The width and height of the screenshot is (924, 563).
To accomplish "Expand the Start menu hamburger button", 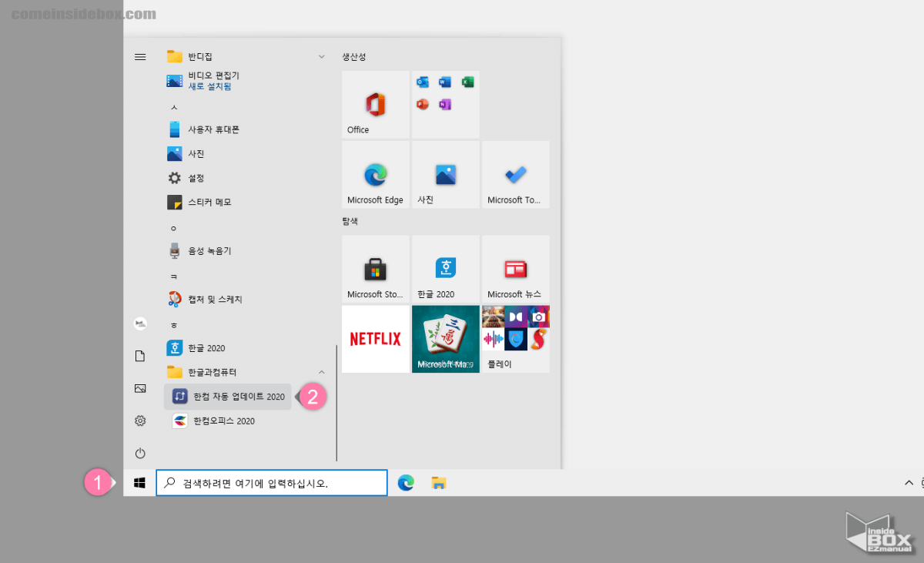I will pyautogui.click(x=140, y=57).
